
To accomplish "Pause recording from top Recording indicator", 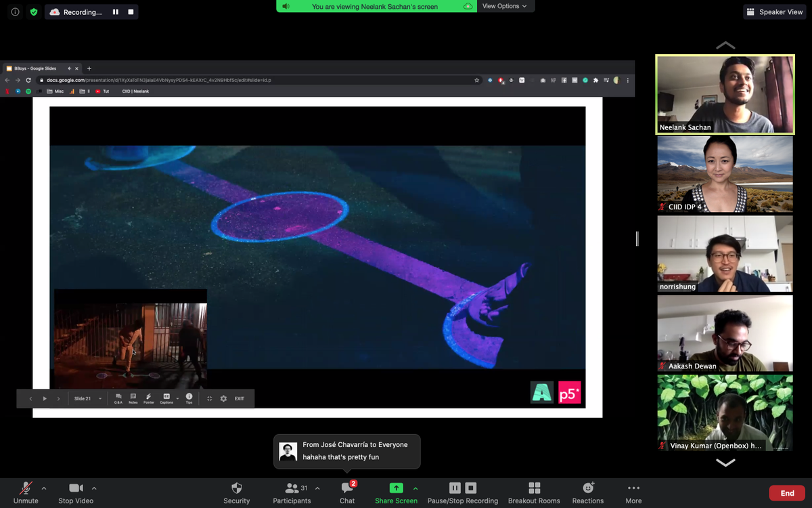I will 116,12.
